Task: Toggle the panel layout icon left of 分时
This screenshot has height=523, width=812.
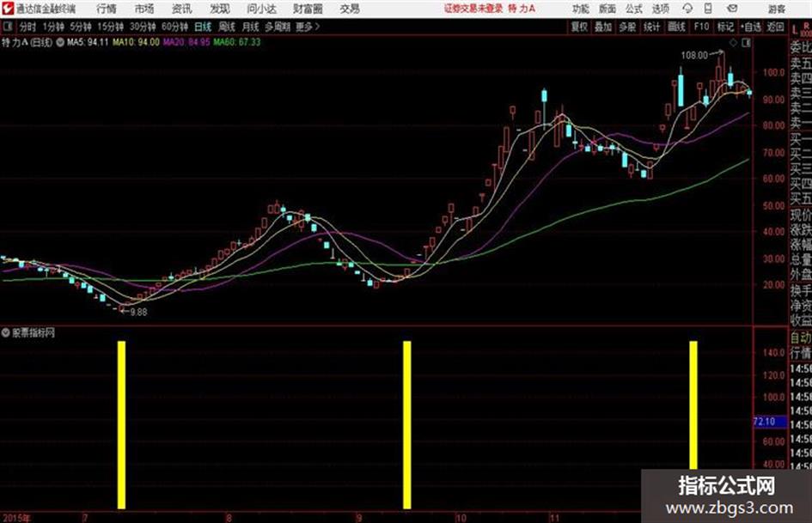Action: point(8,27)
